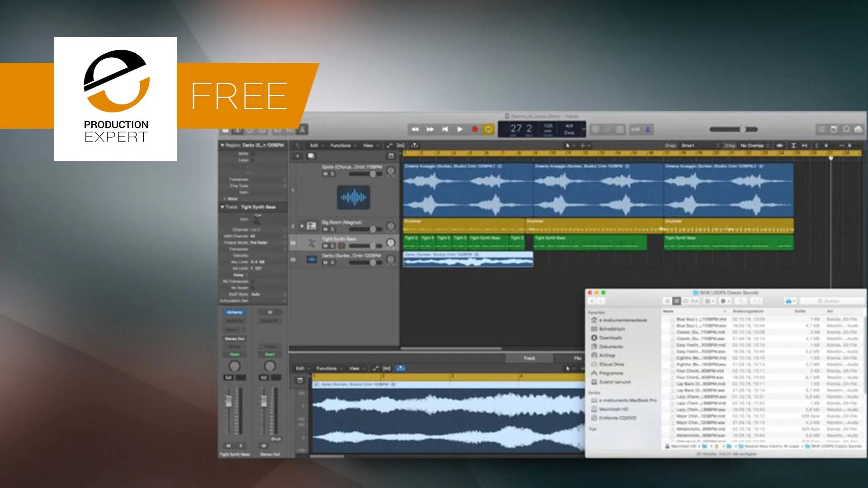
Task: Click the Go to Beginning button
Action: 445,130
